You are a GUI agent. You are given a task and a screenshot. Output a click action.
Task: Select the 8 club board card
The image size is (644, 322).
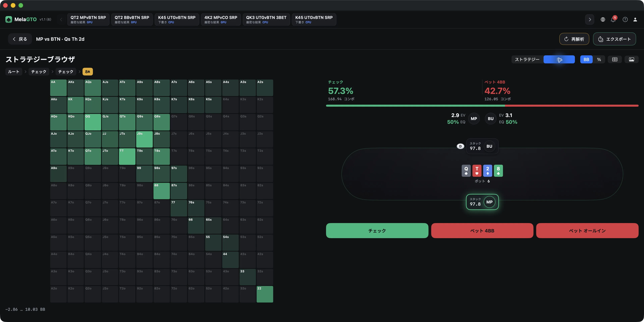[x=498, y=171]
